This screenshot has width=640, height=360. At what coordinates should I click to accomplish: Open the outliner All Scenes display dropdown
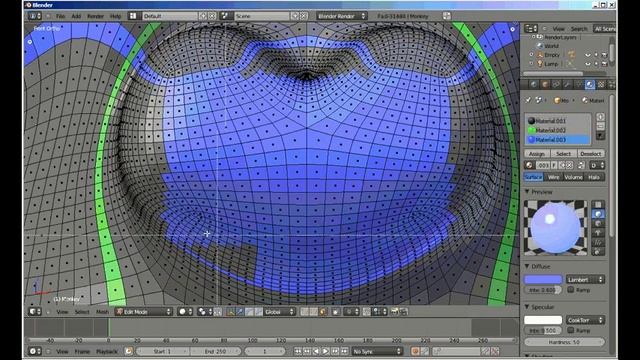604,29
